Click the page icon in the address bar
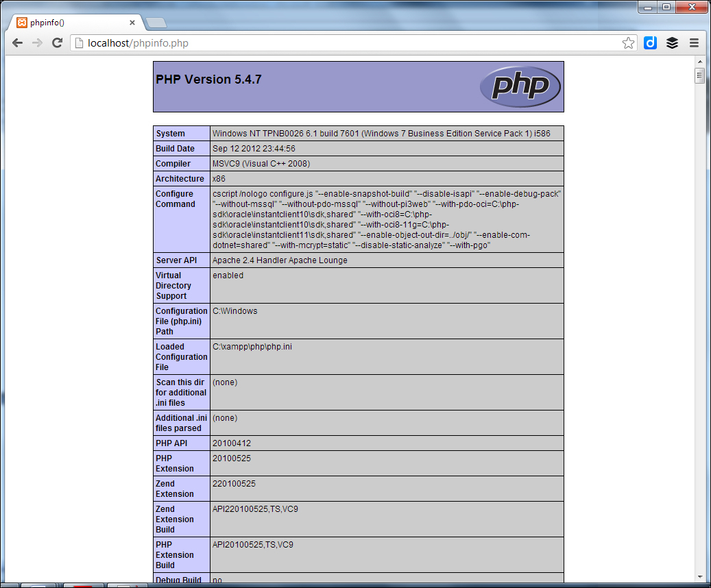 pyautogui.click(x=79, y=43)
